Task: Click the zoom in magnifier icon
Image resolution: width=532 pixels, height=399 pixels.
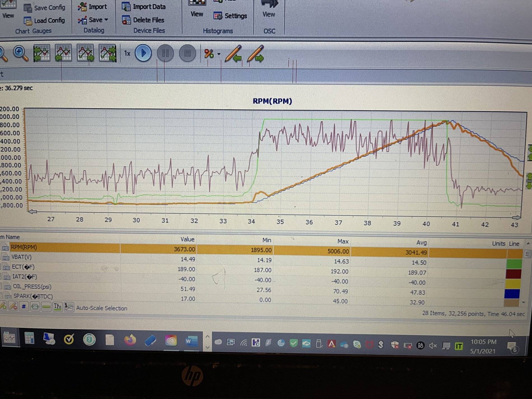Action: coord(21,53)
